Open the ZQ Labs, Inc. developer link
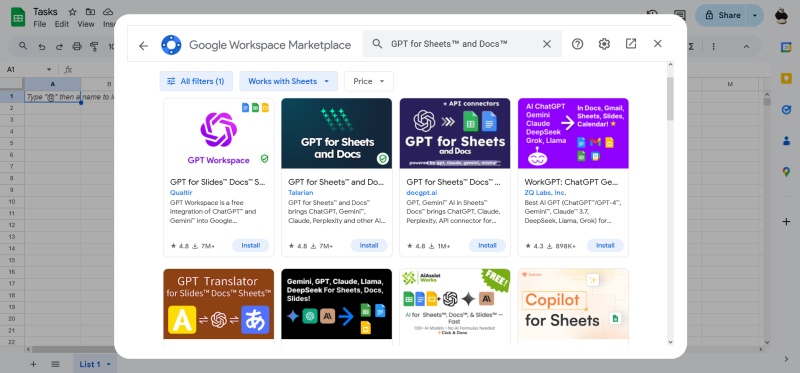 point(545,193)
